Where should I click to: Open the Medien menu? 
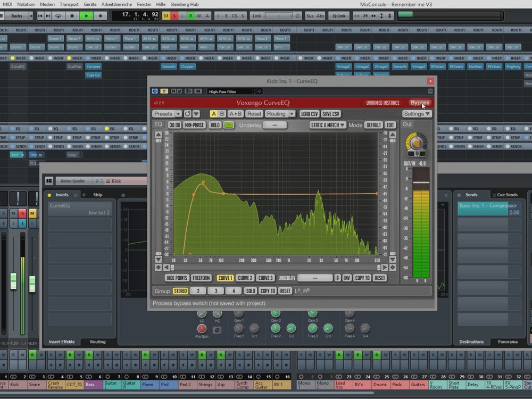tap(47, 4)
